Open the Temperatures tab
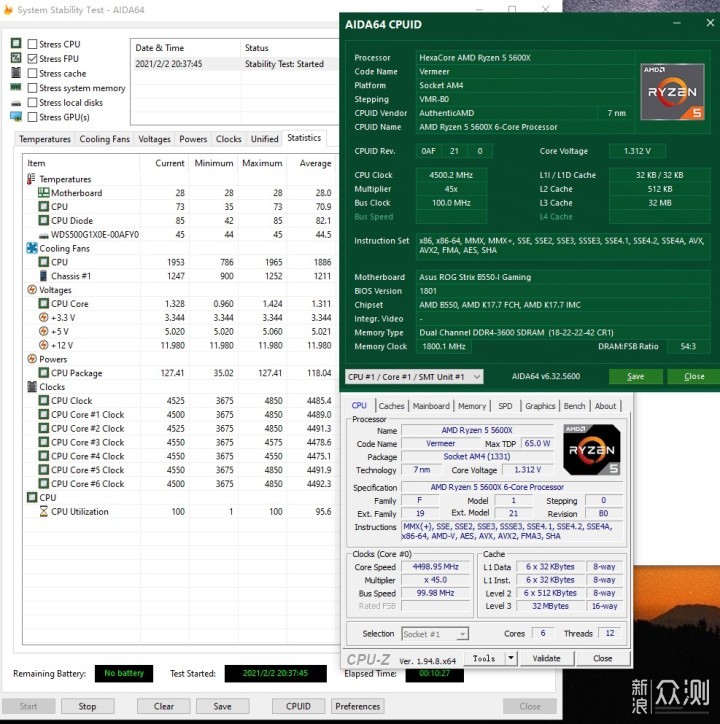The image size is (720, 724). point(45,139)
